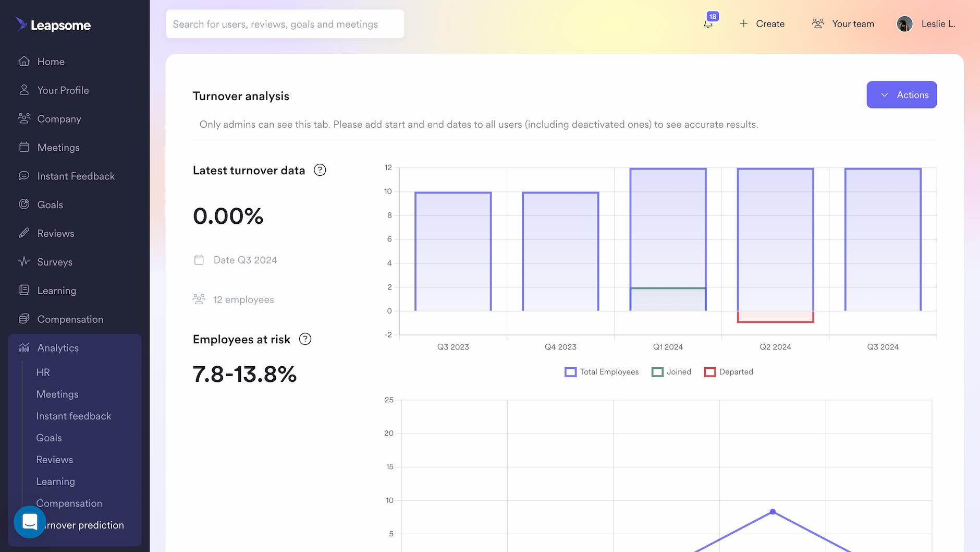The height and width of the screenshot is (552, 980).
Task: Open the Latest turnover data help tooltip
Action: point(320,170)
